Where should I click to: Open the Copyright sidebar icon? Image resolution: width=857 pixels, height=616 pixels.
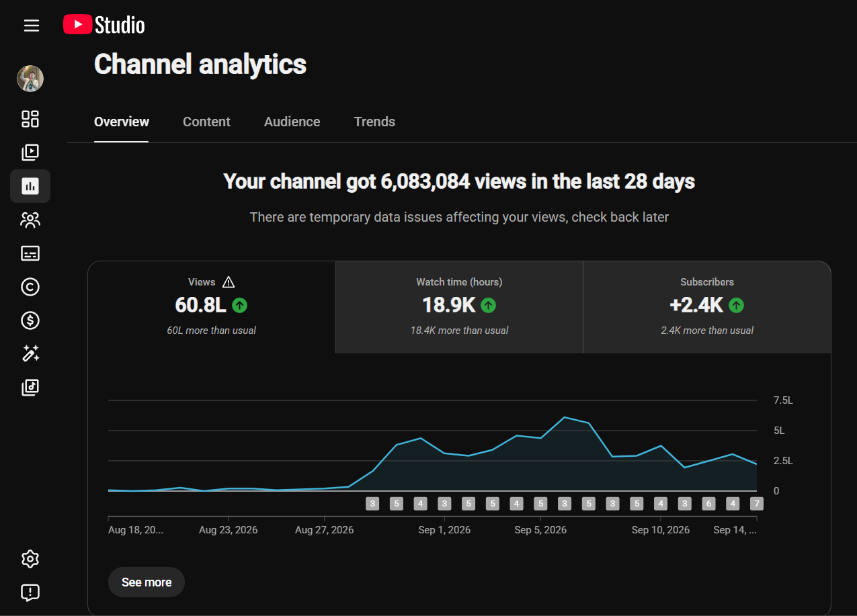(30, 287)
